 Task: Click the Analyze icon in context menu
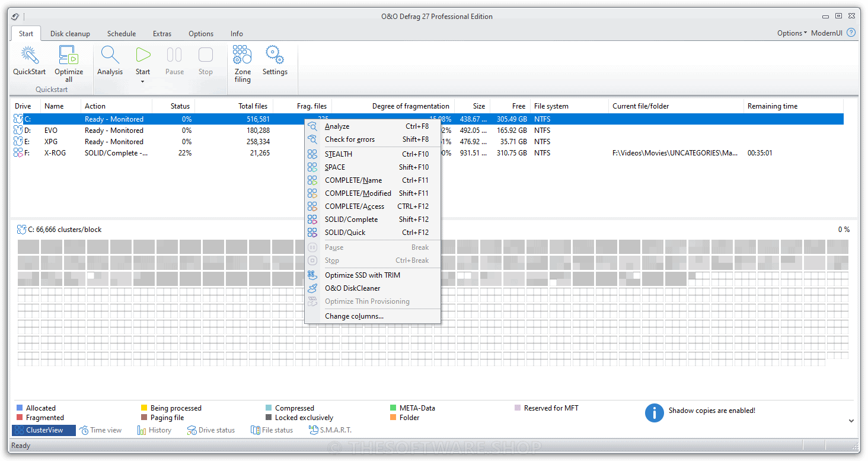click(x=312, y=126)
